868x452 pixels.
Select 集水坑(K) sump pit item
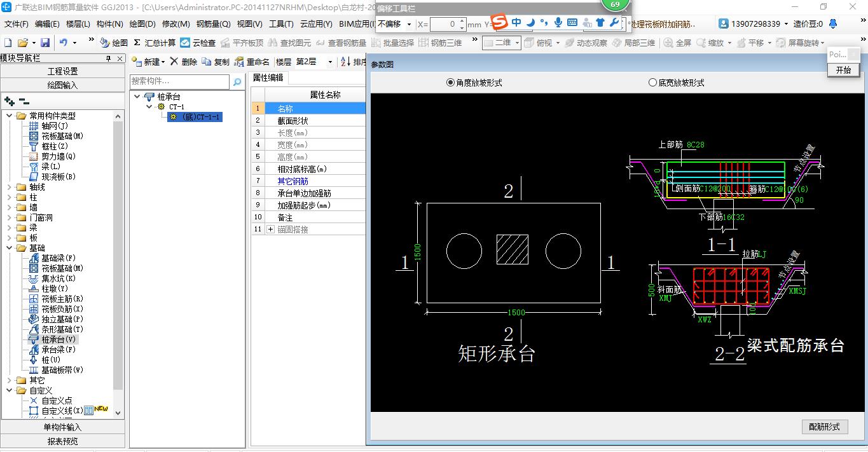[52, 278]
